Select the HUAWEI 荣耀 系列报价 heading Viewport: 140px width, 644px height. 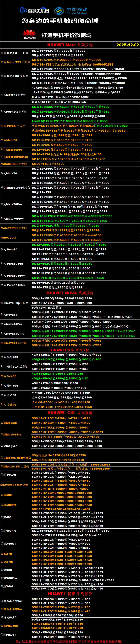click(70, 413)
